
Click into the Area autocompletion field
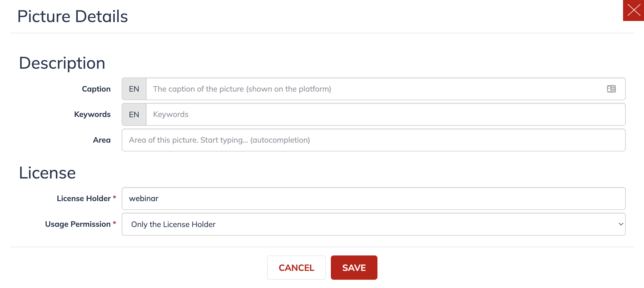[x=374, y=140]
